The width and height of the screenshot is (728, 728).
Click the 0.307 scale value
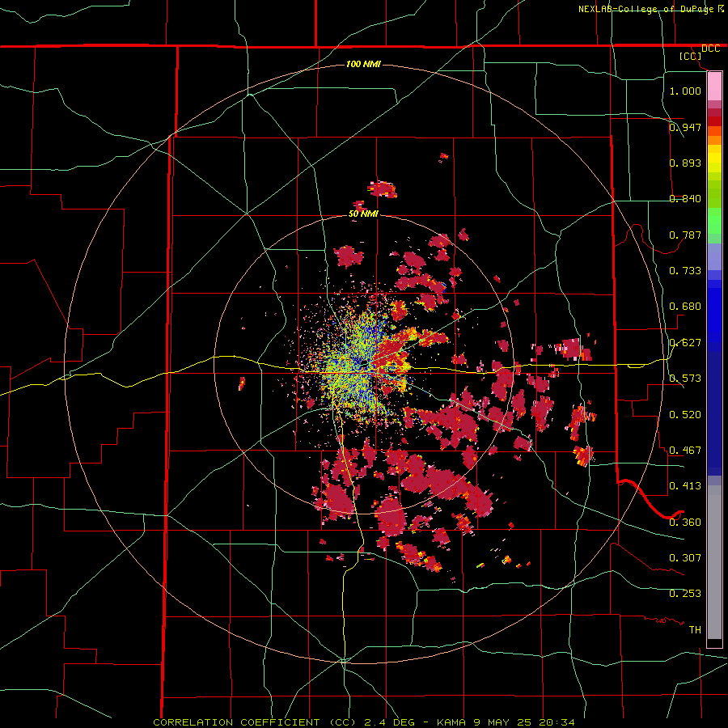685,558
